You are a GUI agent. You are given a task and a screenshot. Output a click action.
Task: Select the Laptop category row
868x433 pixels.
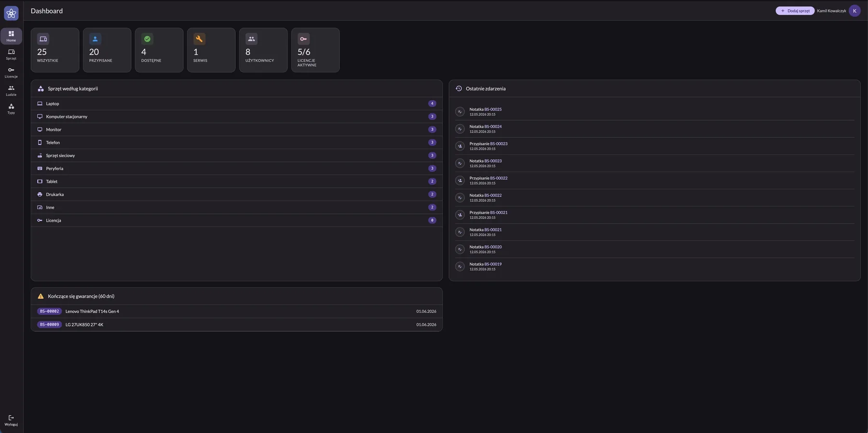point(237,103)
